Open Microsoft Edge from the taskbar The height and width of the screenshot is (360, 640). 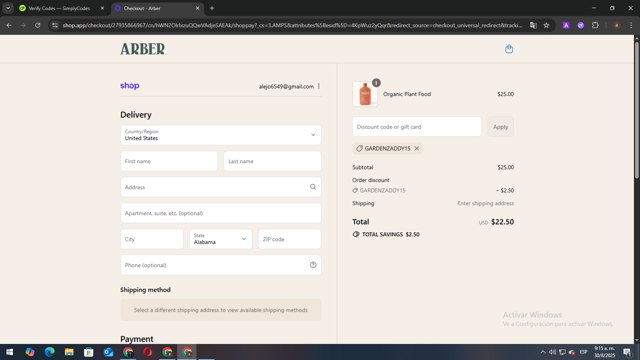pyautogui.click(x=49, y=352)
